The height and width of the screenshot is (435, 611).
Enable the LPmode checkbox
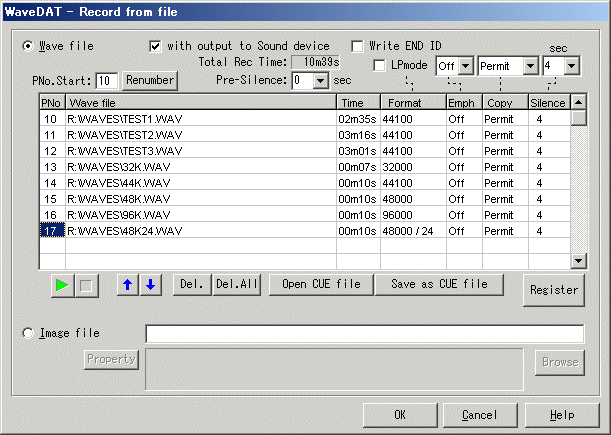coord(380,66)
